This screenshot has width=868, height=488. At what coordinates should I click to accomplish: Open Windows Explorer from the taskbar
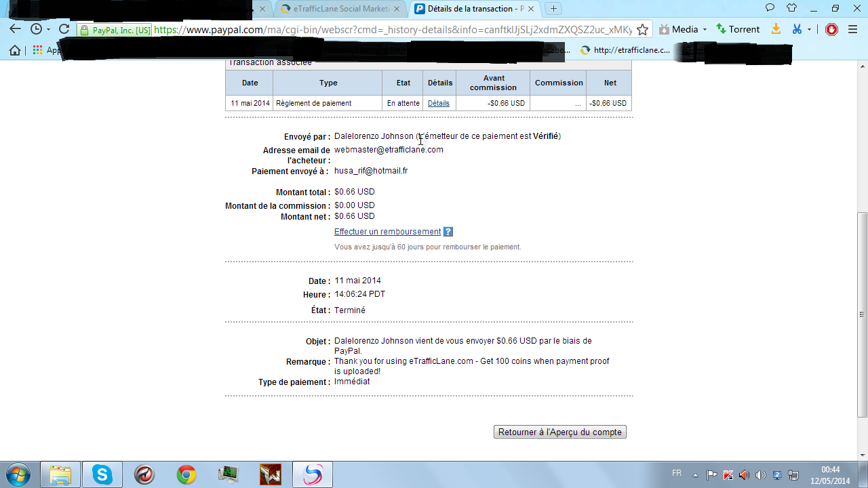[x=60, y=474]
